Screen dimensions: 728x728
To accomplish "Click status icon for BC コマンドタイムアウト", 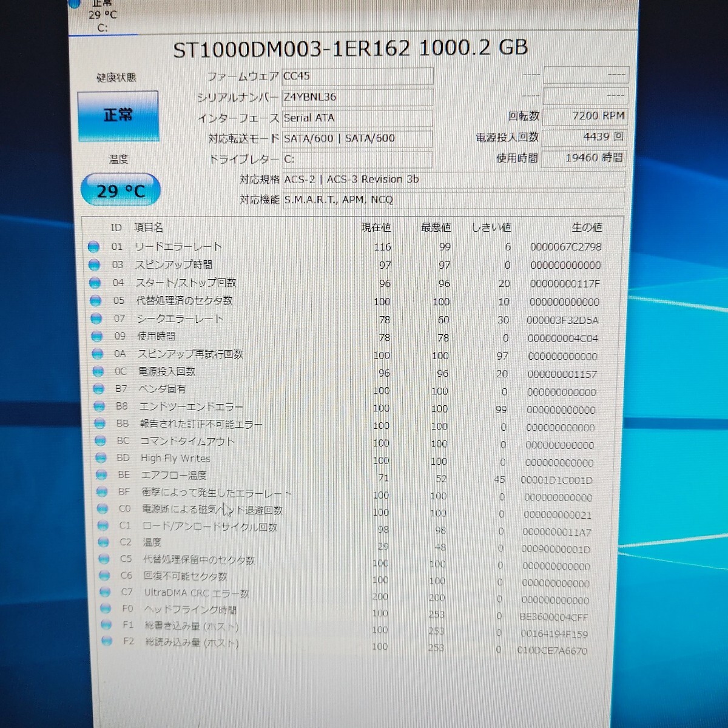I will pos(100,441).
